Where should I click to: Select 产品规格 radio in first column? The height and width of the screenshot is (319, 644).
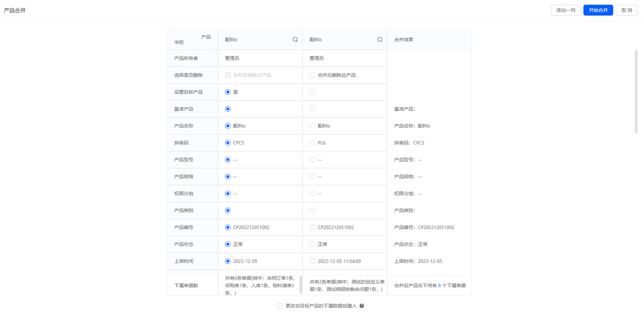228,177
